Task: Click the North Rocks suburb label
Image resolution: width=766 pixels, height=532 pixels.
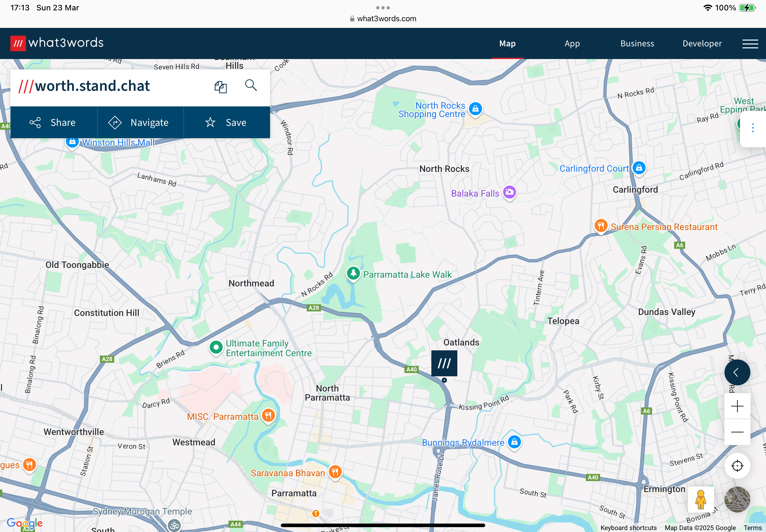Action: [x=444, y=169]
